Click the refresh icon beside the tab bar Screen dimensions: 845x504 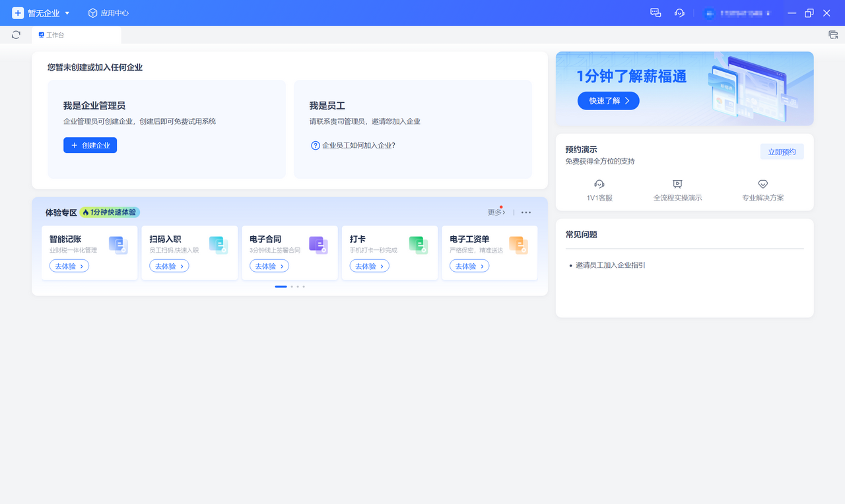(15, 34)
